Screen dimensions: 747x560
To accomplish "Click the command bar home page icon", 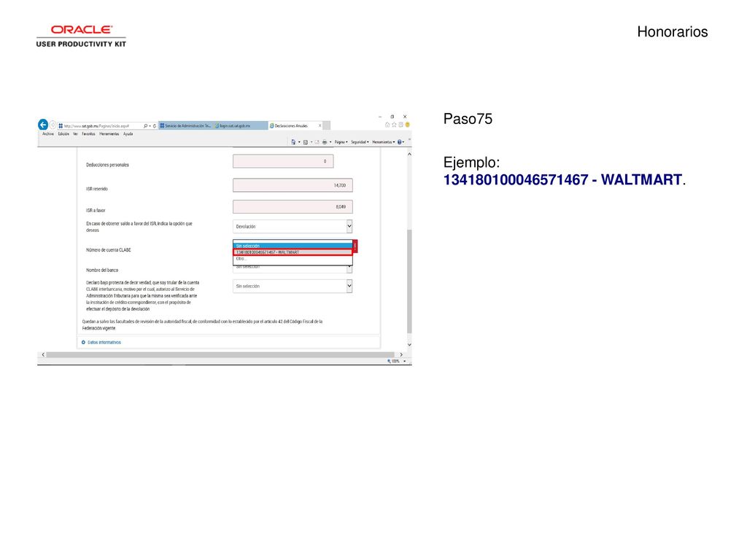I will click(293, 142).
